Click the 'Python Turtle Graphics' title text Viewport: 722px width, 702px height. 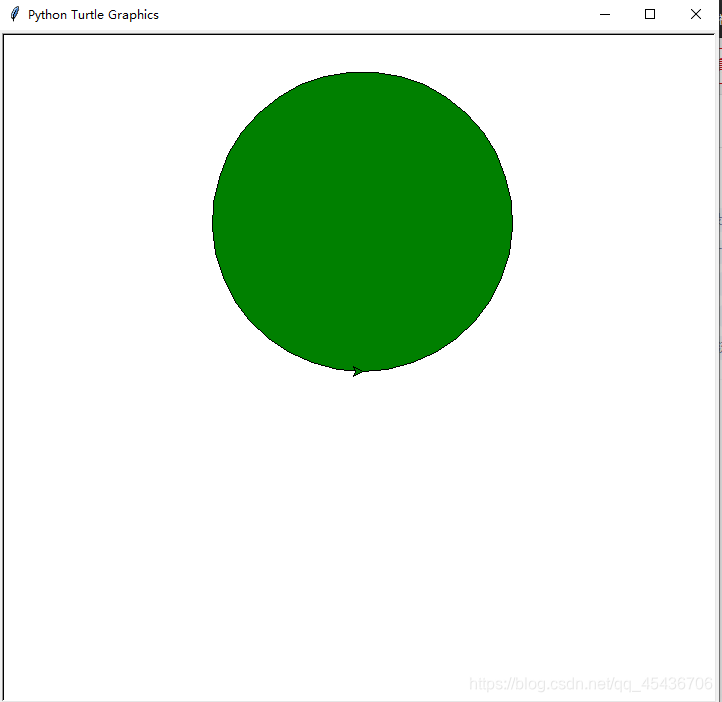point(93,15)
